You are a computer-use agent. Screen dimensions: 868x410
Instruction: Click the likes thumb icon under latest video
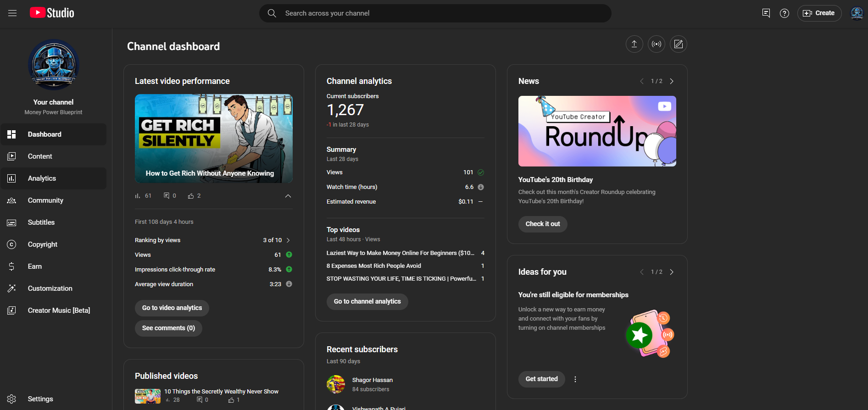[x=191, y=196]
